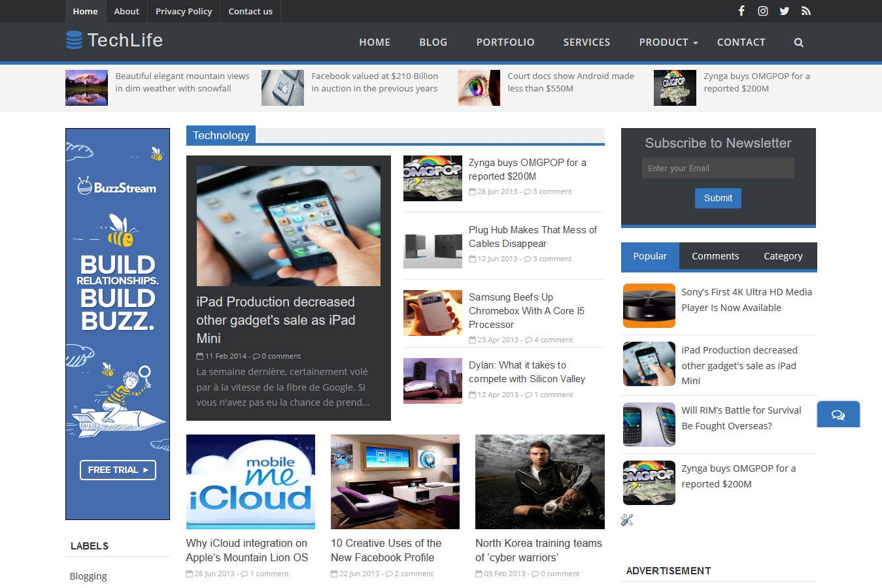Click the soccer player article image
Viewport: 882px width, 588px height.
(540, 482)
